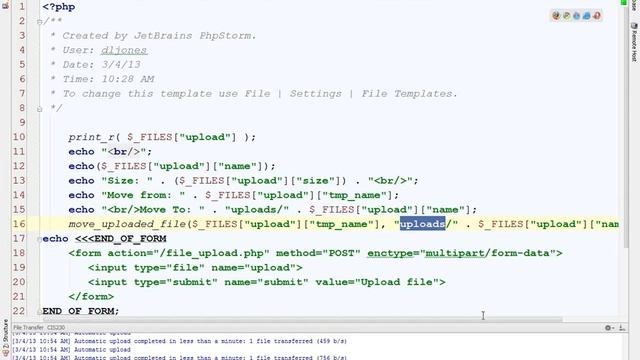Click the highlighted word uploads on line 16
This screenshot has width=640, height=360.
coord(422,224)
